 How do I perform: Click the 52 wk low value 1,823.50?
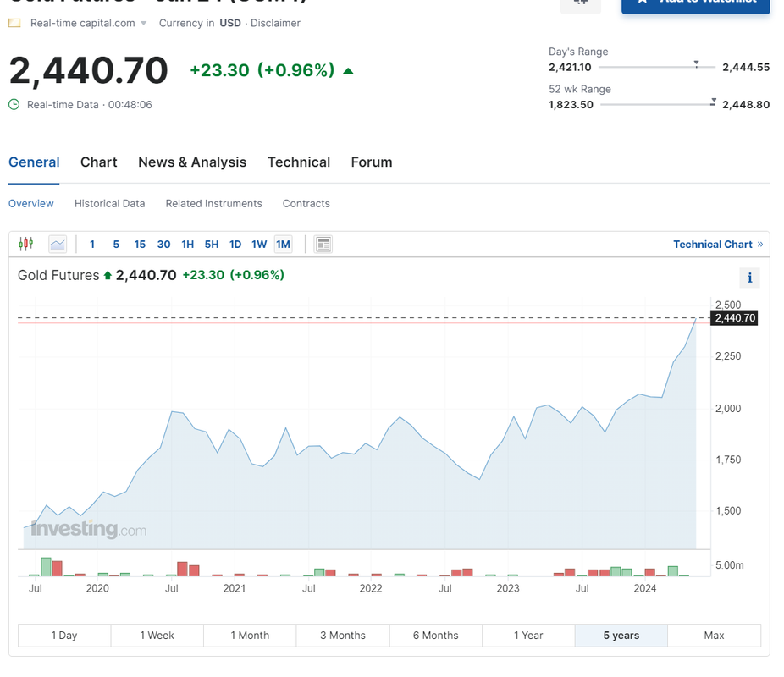(x=571, y=104)
